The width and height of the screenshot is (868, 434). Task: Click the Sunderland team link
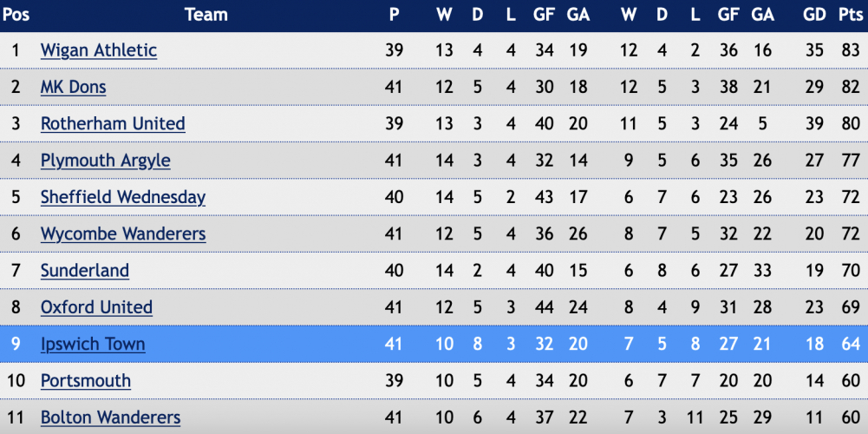pyautogui.click(x=85, y=271)
